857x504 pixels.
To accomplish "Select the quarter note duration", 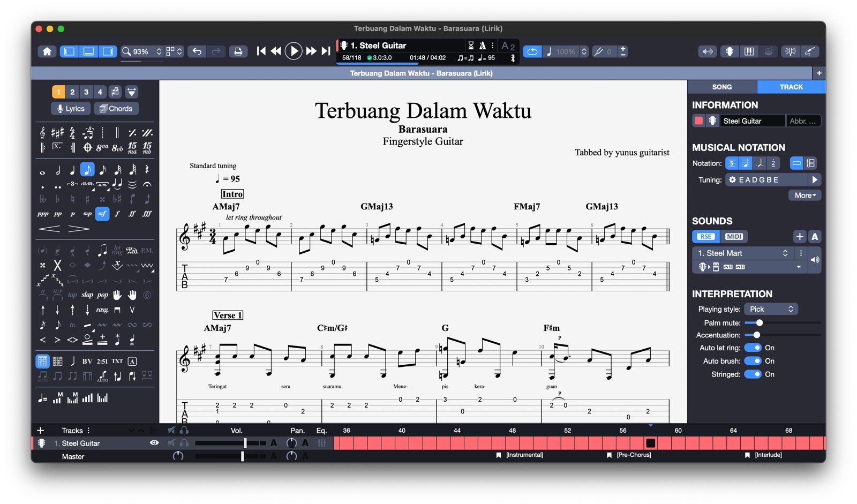I will click(x=72, y=170).
